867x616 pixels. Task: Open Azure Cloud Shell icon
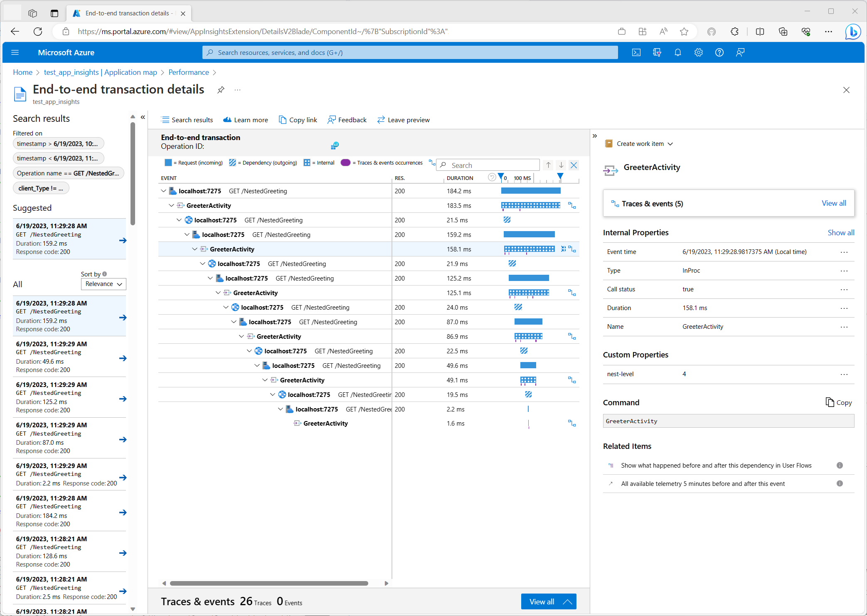point(636,52)
